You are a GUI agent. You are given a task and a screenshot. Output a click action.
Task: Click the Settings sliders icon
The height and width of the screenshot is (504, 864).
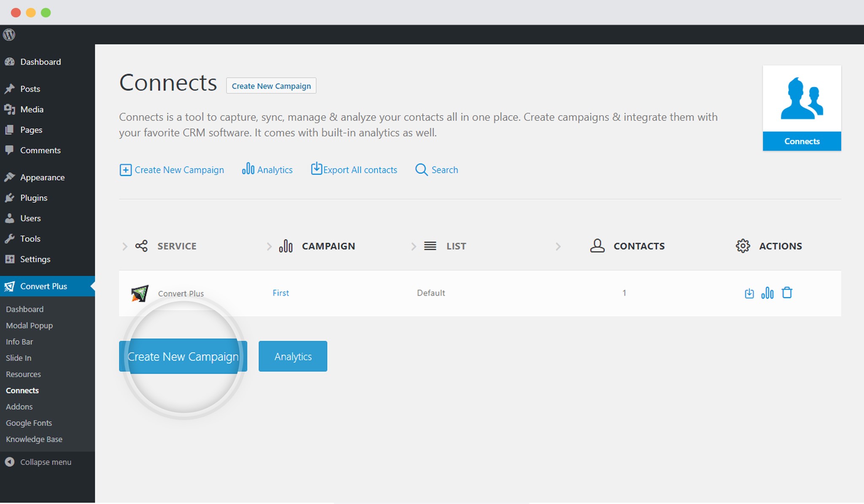10,259
